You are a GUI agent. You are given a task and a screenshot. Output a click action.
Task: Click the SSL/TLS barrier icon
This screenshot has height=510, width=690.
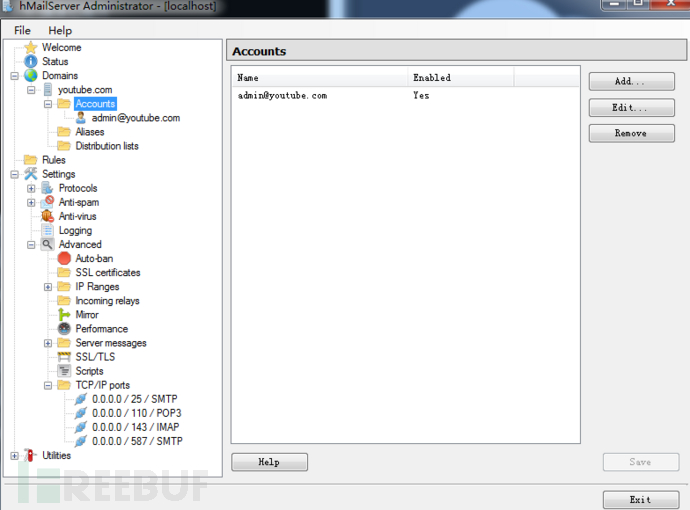(x=64, y=357)
